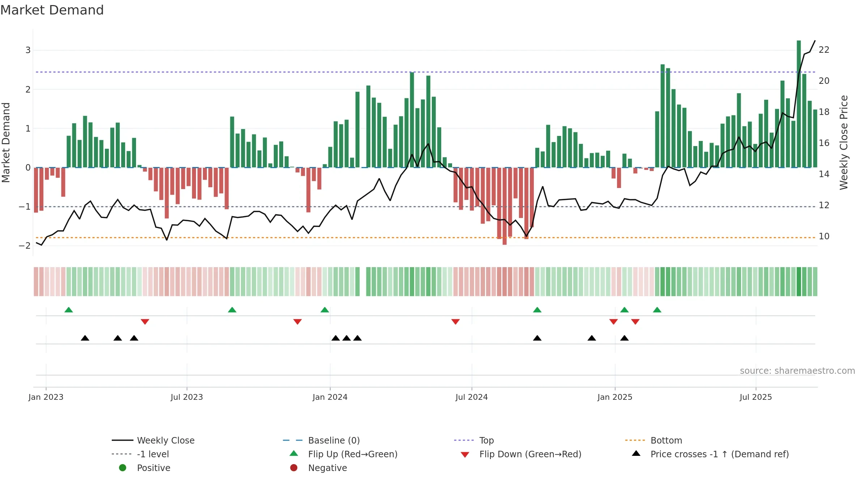Click the green Flip Up marker just before Jan 2024
The width and height of the screenshot is (868, 488).
tap(325, 310)
